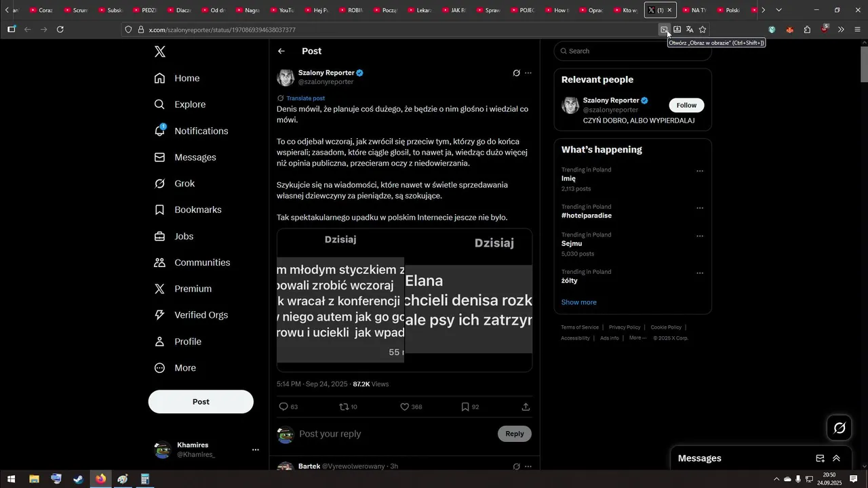Open Picture-in-Picture from the address bar
868x488 pixels.
pos(665,30)
